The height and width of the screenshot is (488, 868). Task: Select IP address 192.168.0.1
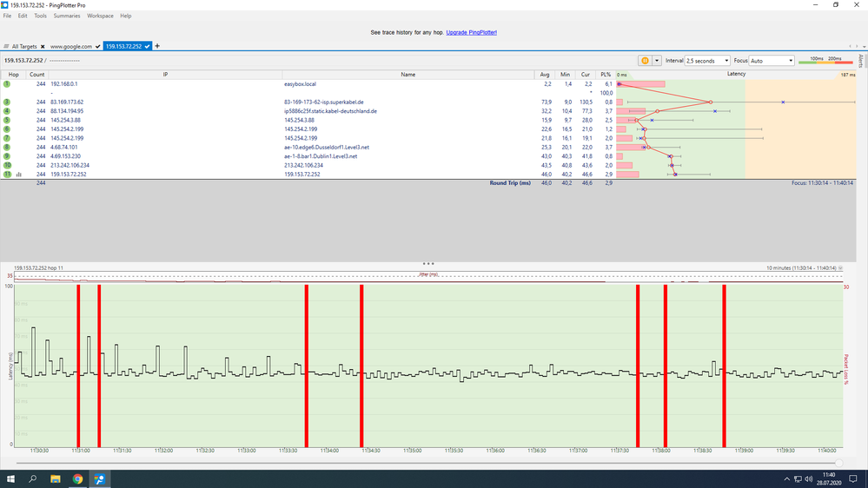(x=64, y=84)
